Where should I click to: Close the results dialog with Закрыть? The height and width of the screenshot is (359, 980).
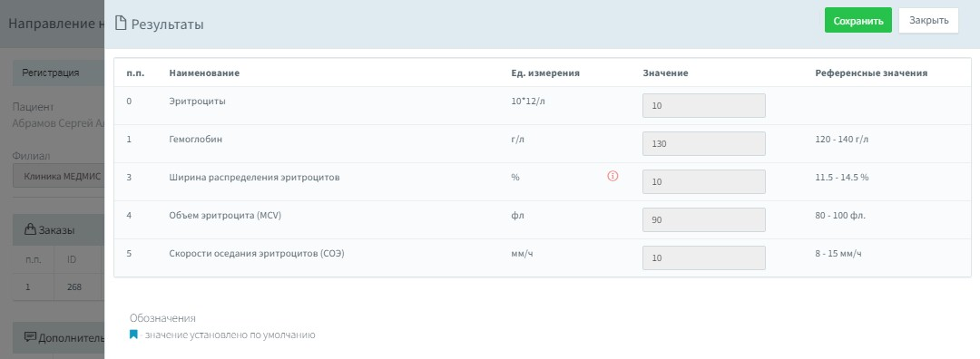tap(928, 21)
